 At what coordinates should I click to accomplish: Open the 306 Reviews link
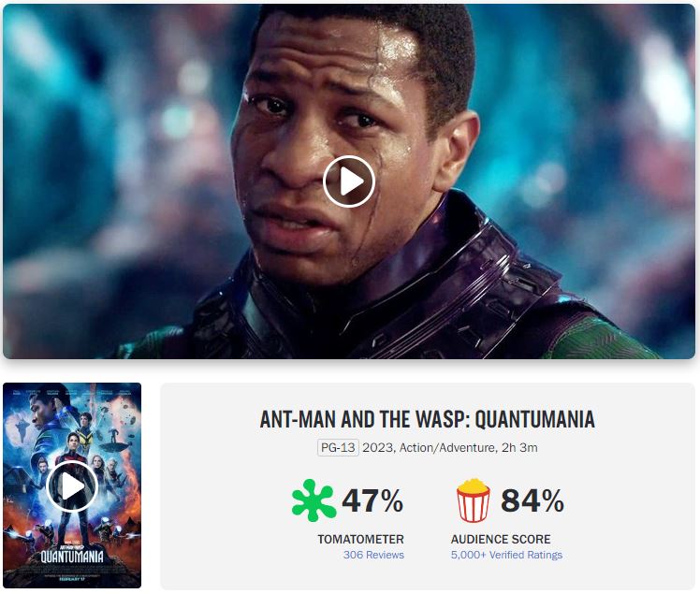click(x=373, y=555)
